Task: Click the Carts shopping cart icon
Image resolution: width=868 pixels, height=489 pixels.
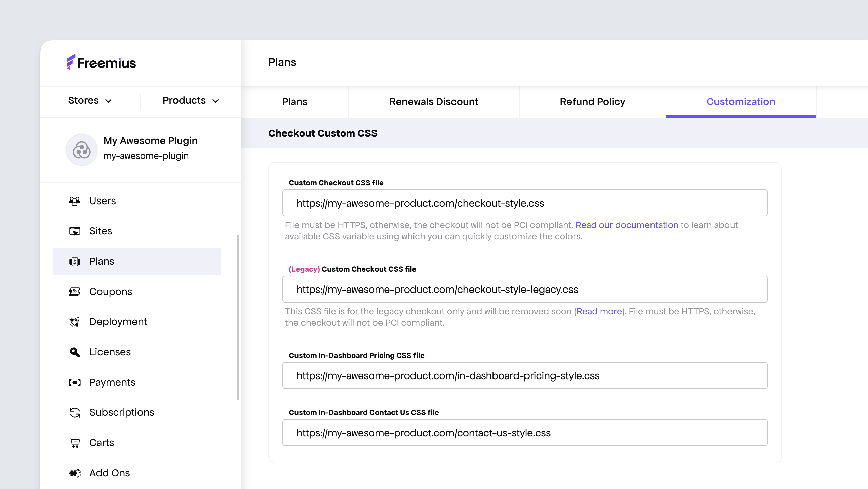Action: pos(75,443)
